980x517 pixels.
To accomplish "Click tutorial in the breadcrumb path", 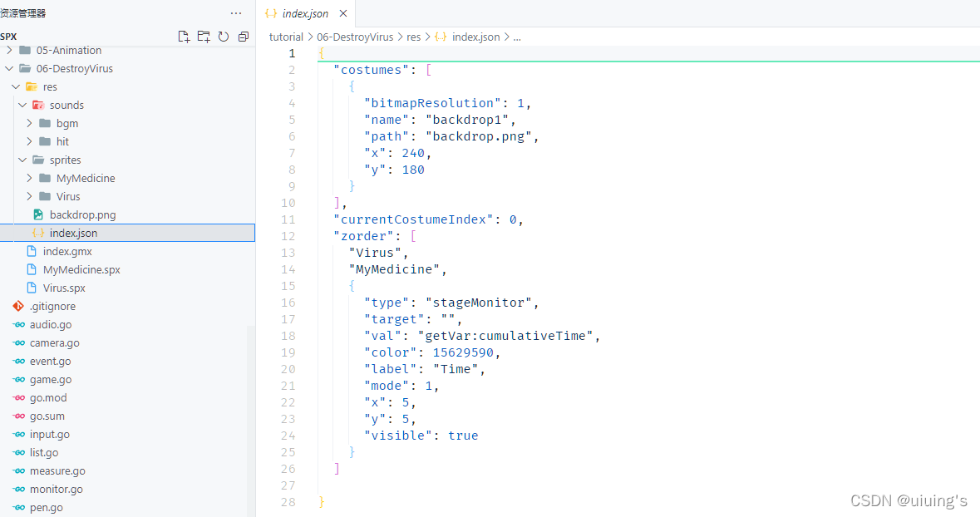I will pyautogui.click(x=286, y=37).
